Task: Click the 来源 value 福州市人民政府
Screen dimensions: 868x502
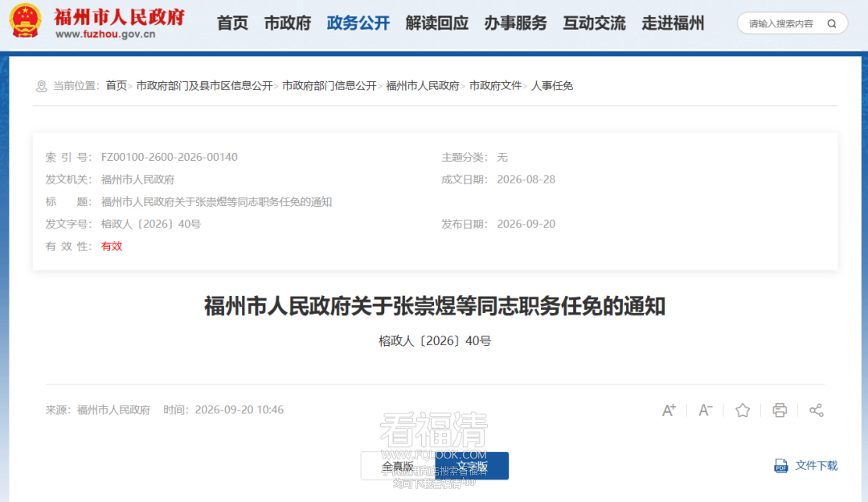Action: tap(113, 410)
